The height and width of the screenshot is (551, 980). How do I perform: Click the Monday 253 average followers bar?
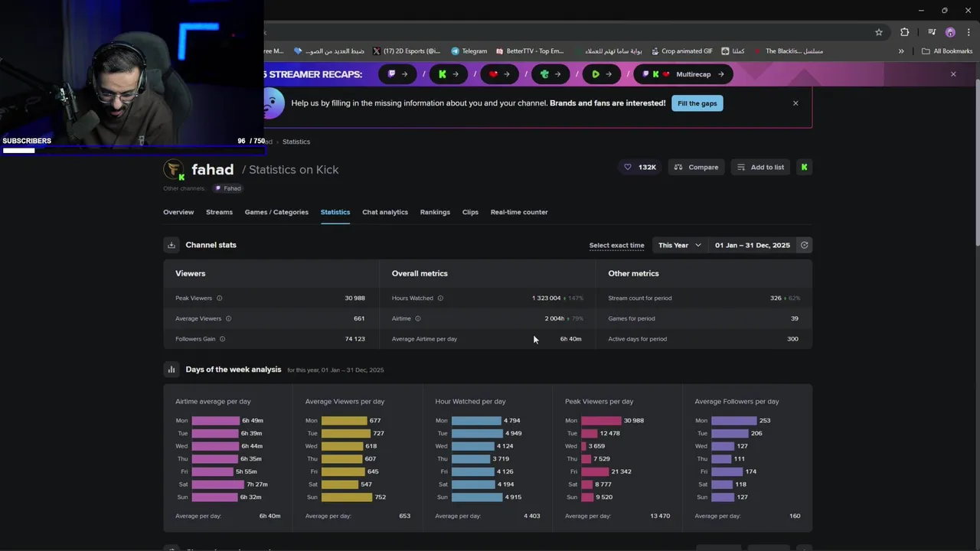[733, 420]
